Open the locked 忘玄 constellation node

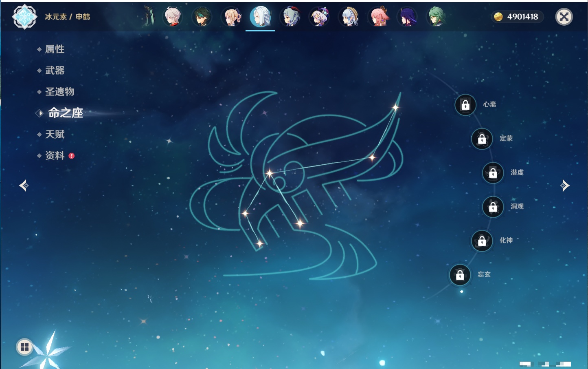(460, 275)
